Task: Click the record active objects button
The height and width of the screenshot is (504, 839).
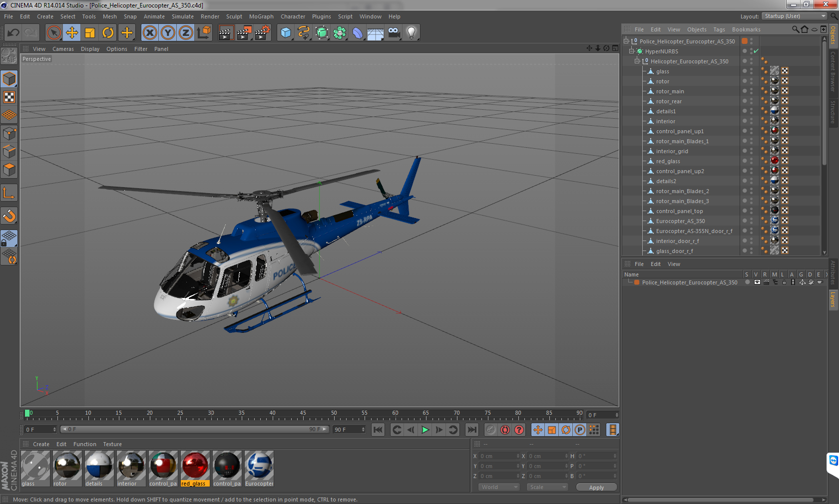Action: (491, 430)
